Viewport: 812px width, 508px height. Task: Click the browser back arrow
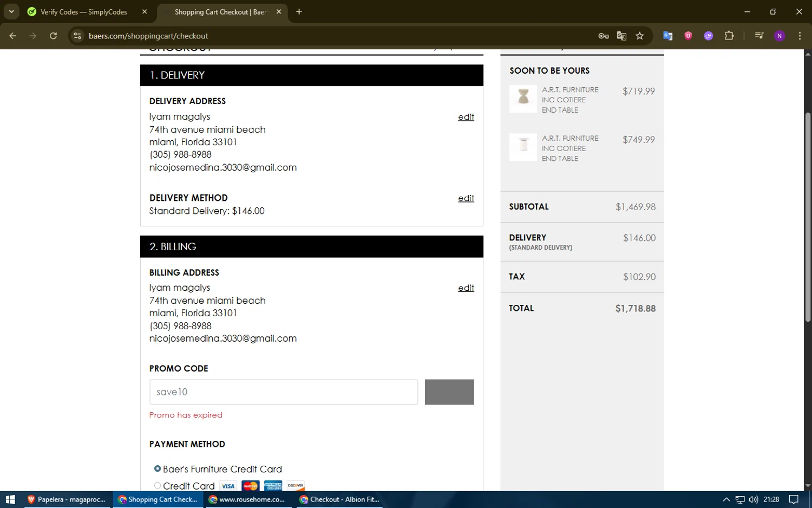[x=13, y=36]
